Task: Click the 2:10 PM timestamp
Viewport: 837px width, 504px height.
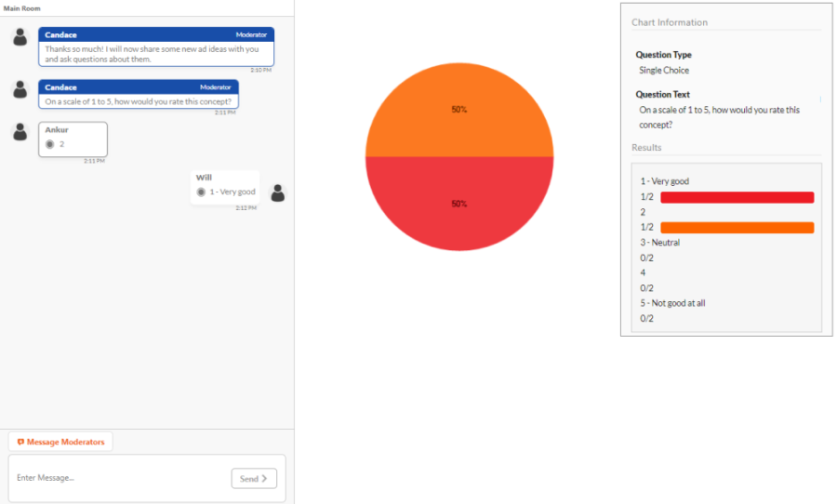Action: (261, 70)
